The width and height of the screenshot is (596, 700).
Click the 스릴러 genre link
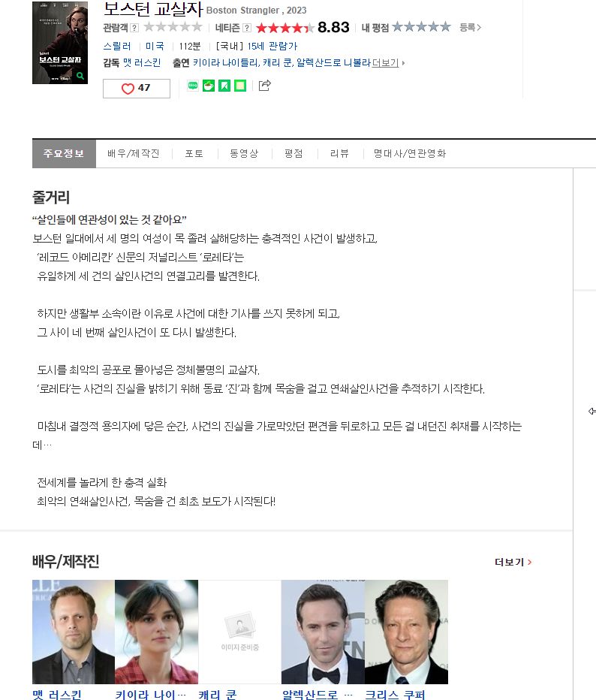tap(117, 46)
